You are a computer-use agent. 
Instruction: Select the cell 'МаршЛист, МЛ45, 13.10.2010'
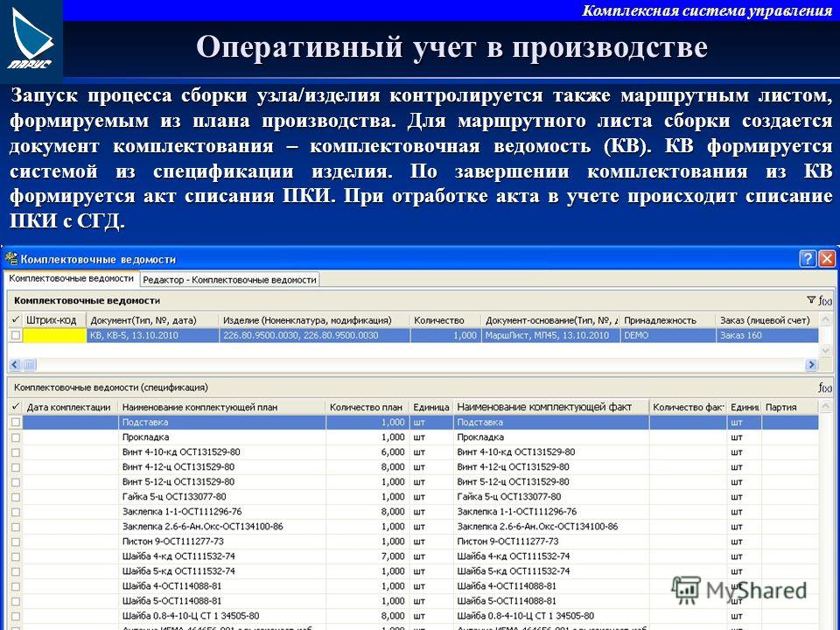(550, 335)
